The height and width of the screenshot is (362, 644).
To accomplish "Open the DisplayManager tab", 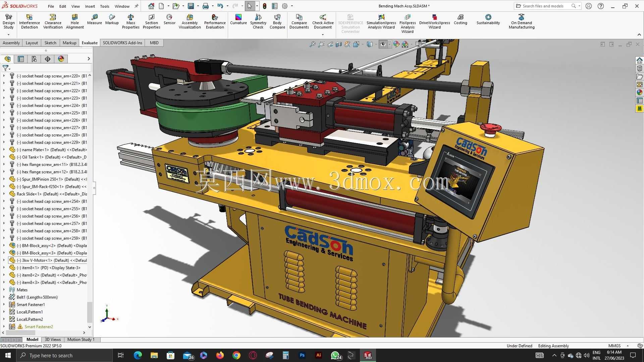I will click(x=61, y=59).
